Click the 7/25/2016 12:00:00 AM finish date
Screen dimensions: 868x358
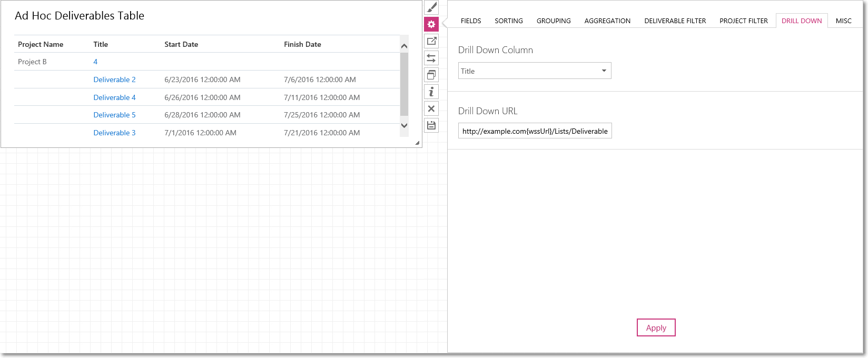[x=322, y=115]
